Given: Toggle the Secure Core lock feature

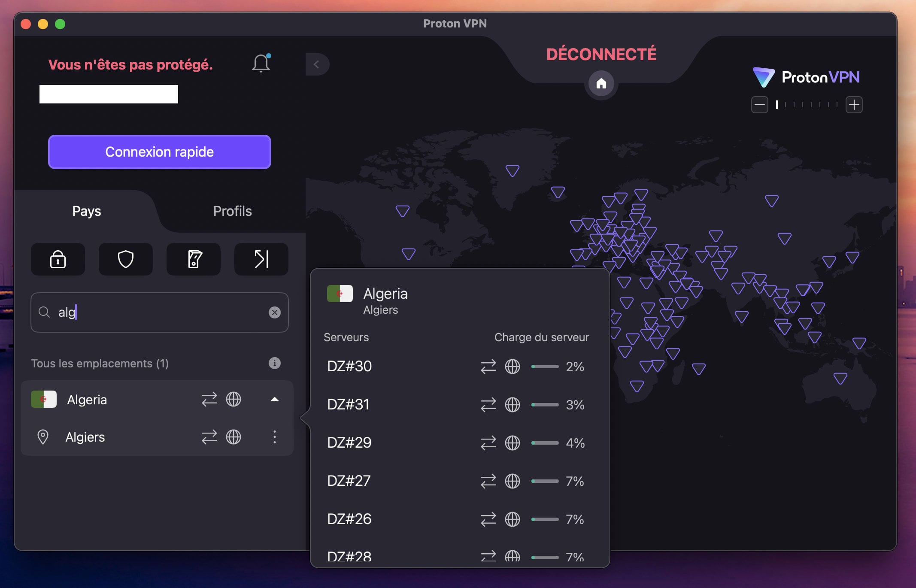Looking at the screenshot, I should tap(58, 259).
